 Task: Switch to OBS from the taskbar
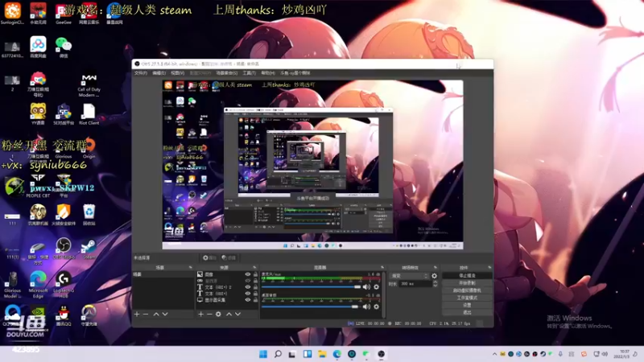click(x=381, y=354)
